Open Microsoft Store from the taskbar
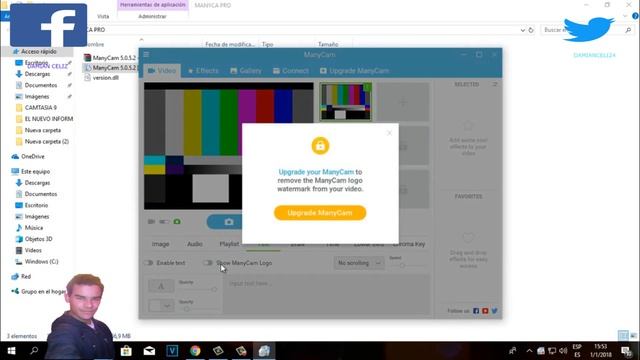The height and width of the screenshot is (360, 640). (x=126, y=351)
